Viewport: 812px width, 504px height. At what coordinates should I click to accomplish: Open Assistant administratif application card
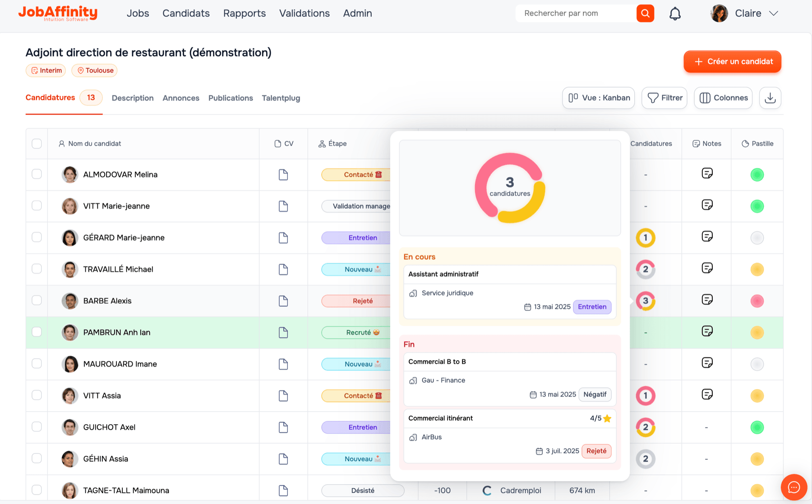tap(510, 292)
